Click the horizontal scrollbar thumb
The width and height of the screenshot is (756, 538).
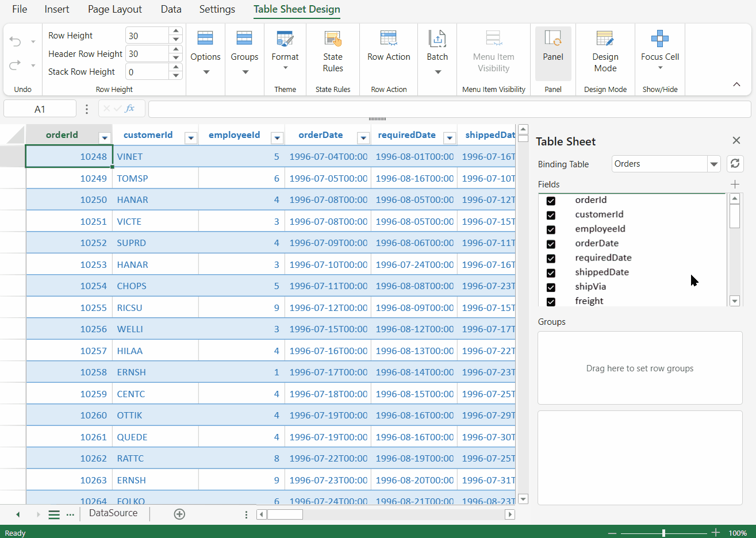(x=285, y=514)
